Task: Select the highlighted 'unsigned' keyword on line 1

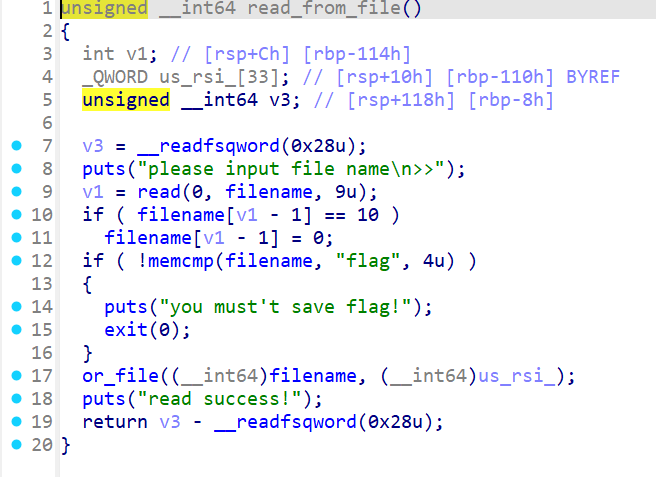Action: (x=104, y=9)
